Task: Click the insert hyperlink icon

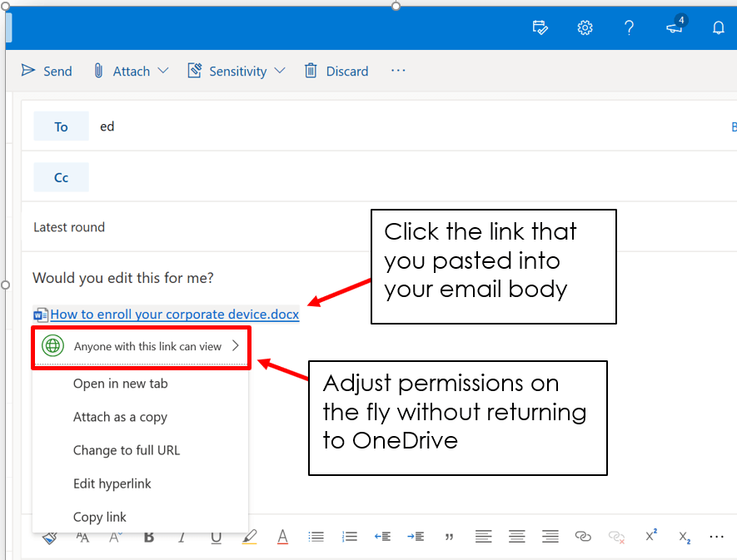Action: click(583, 537)
